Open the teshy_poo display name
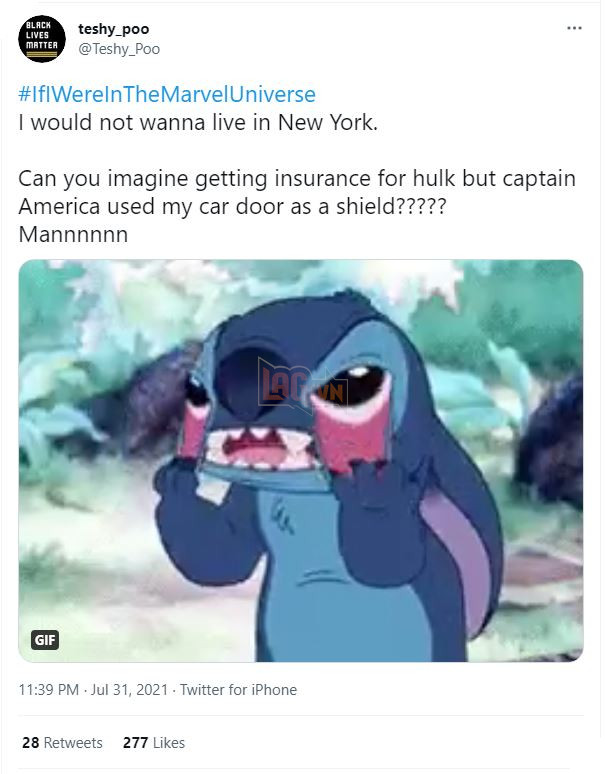The width and height of the screenshot is (605, 774). pyautogui.click(x=113, y=29)
